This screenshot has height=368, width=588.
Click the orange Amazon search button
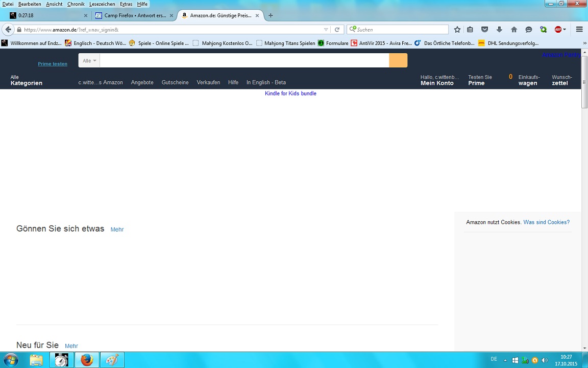tap(398, 60)
